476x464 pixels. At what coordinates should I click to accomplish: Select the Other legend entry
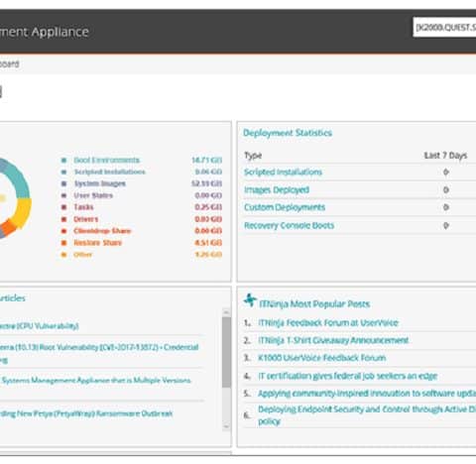(82, 255)
